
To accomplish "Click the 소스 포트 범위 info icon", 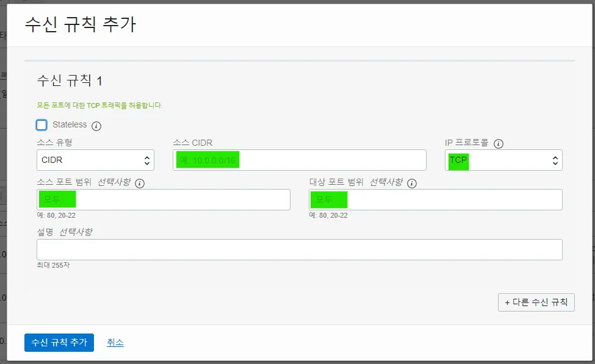I will click(x=140, y=182).
